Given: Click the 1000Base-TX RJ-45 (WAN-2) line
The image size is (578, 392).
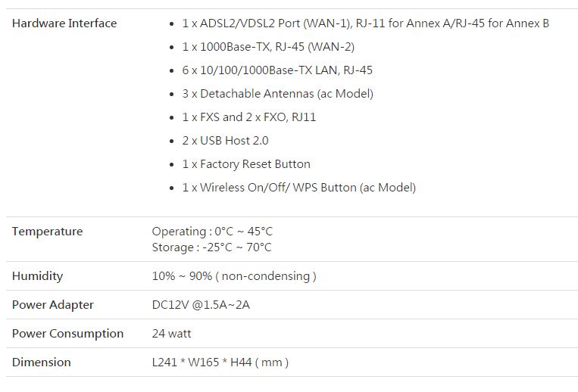Looking at the screenshot, I should pos(268,47).
